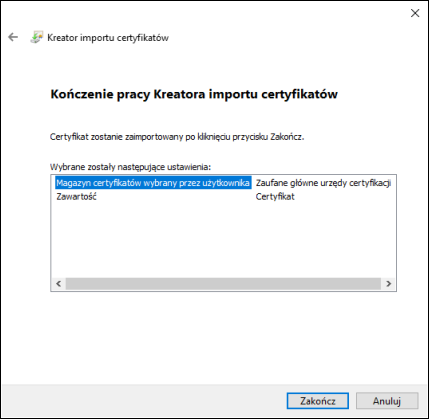
Task: Click the horizontal scrollbar track of settings list
Action: [223, 284]
